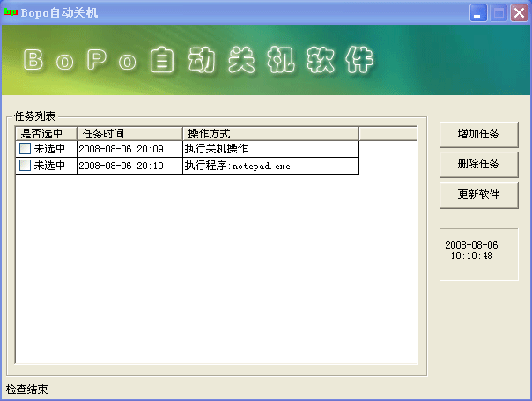Click the Bopo app icon in title bar
Image resolution: width=532 pixels, height=401 pixels.
coord(11,12)
